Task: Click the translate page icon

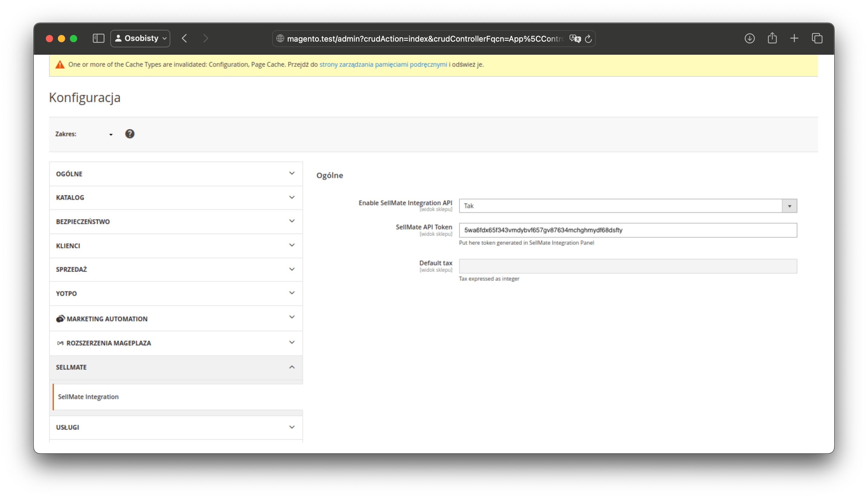Action: 575,39
